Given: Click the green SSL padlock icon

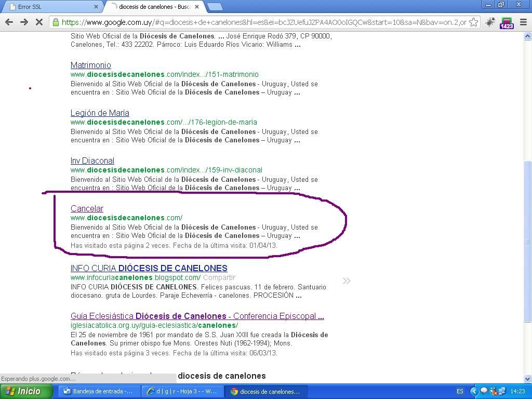Looking at the screenshot, I should click(56, 22).
